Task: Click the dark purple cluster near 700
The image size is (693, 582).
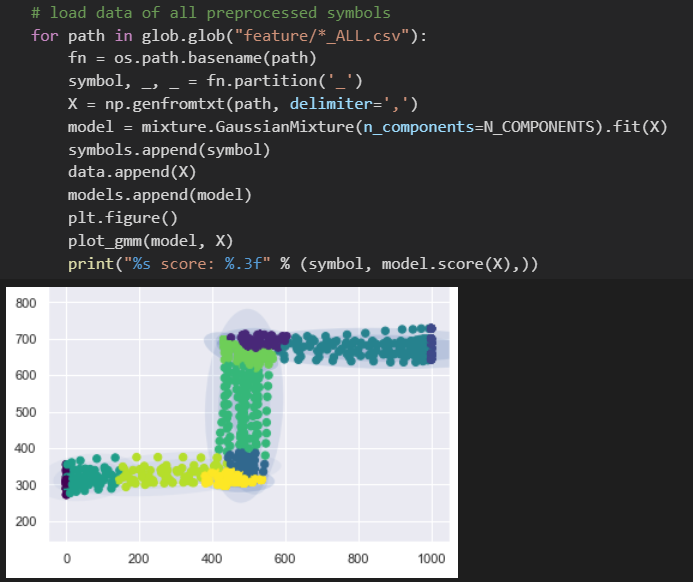Action: pos(262,340)
